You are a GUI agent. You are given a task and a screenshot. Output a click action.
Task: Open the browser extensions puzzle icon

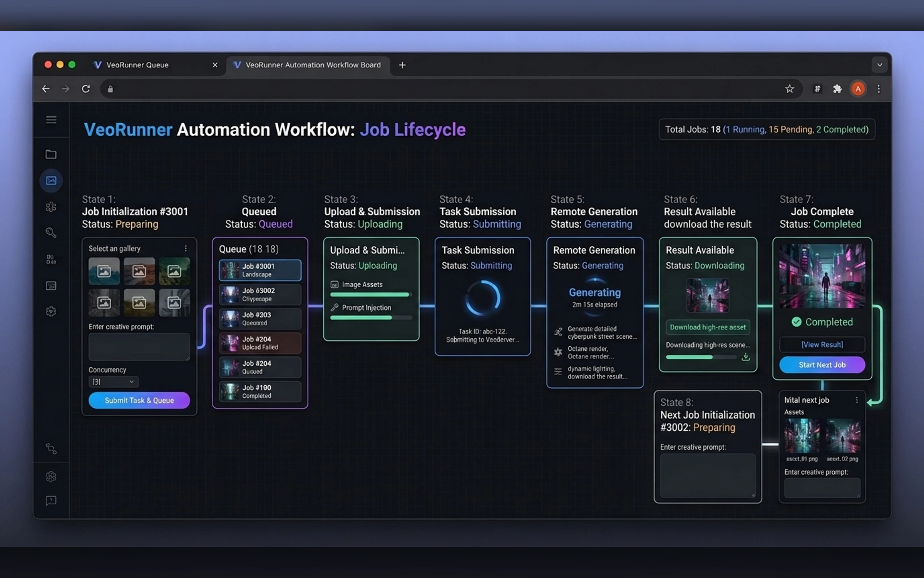(x=837, y=89)
